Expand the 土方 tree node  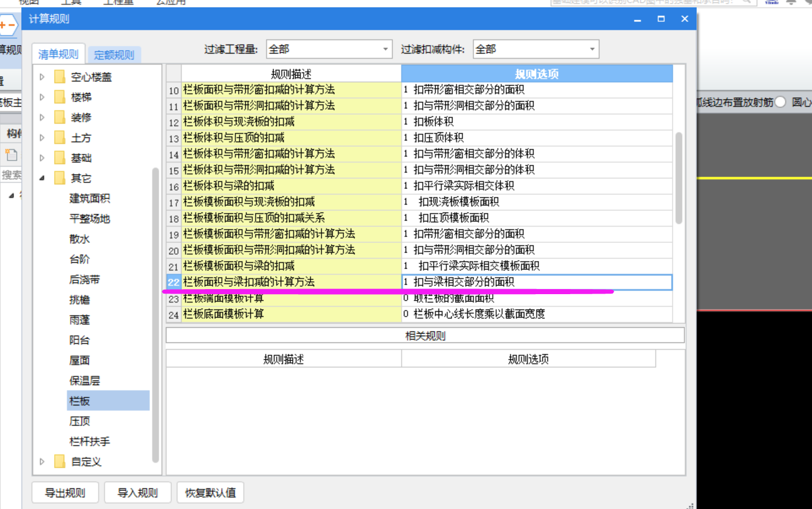42,138
